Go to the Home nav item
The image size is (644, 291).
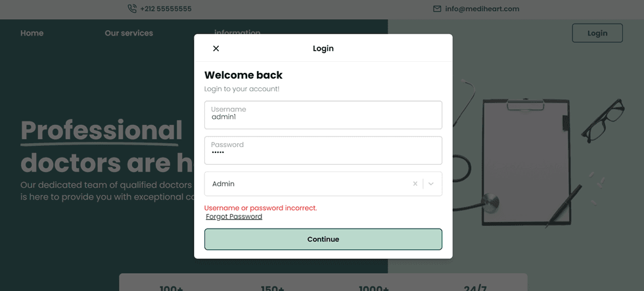point(32,33)
